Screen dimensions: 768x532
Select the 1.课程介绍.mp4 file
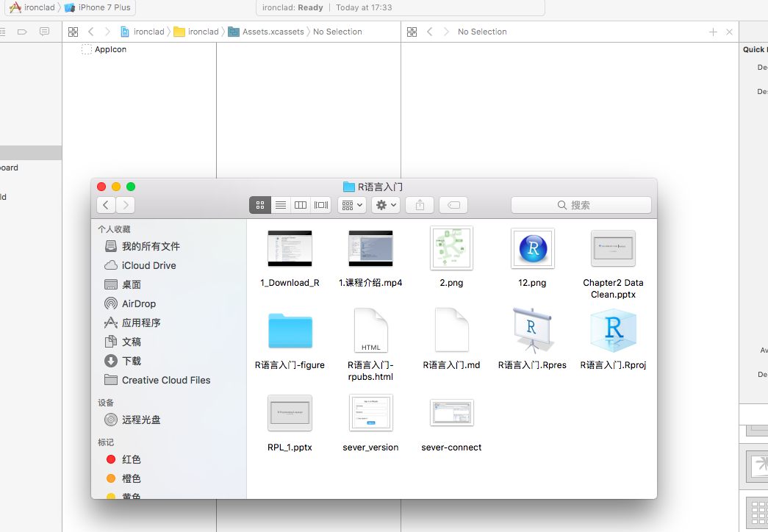371,248
